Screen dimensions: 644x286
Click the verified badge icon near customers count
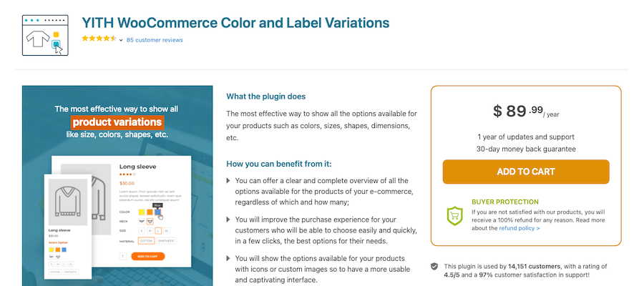434,266
